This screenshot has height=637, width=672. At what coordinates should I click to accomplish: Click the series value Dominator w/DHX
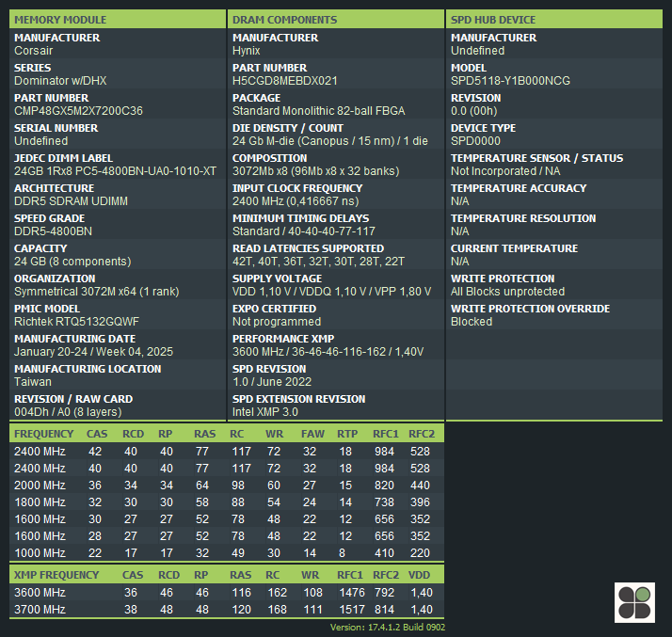pos(60,81)
